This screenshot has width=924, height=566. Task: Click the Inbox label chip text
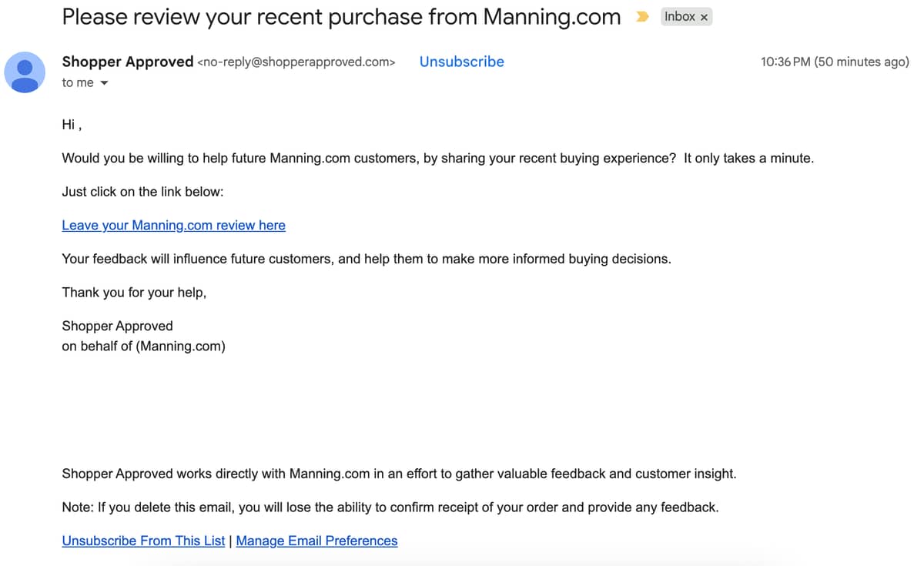(x=679, y=17)
